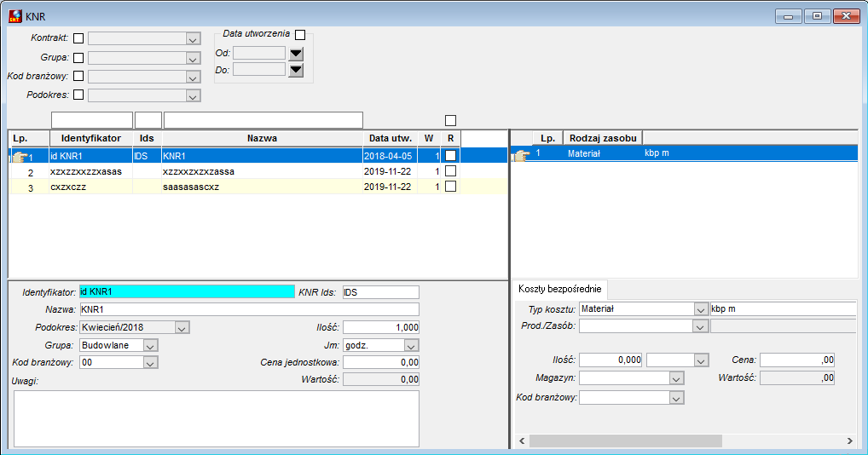
Task: Enable the Grupa filter checkbox
Action: (x=78, y=57)
